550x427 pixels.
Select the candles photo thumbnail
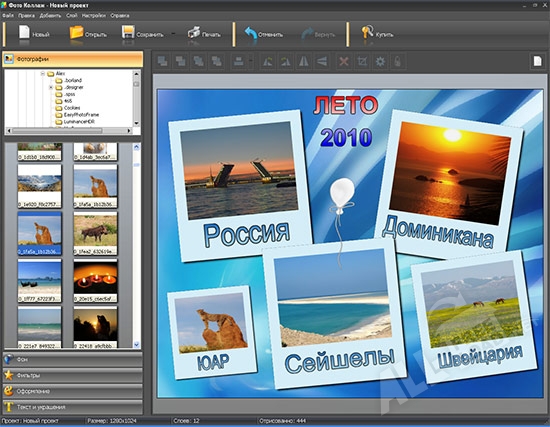(x=95, y=280)
